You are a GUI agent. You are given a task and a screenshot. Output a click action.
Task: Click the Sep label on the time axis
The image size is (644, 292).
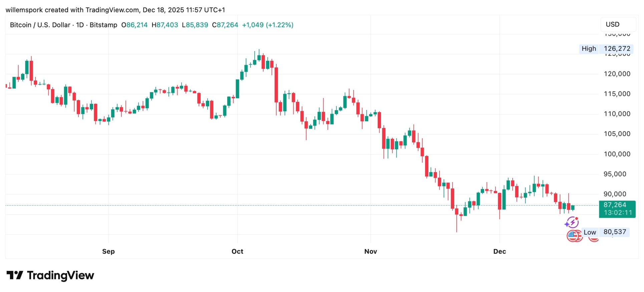point(108,252)
